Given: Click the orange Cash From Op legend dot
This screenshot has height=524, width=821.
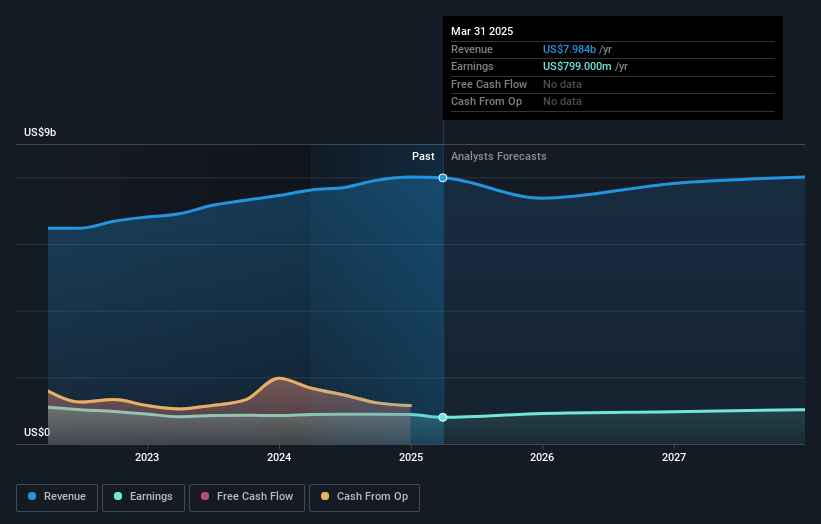Looking at the screenshot, I should (x=325, y=496).
